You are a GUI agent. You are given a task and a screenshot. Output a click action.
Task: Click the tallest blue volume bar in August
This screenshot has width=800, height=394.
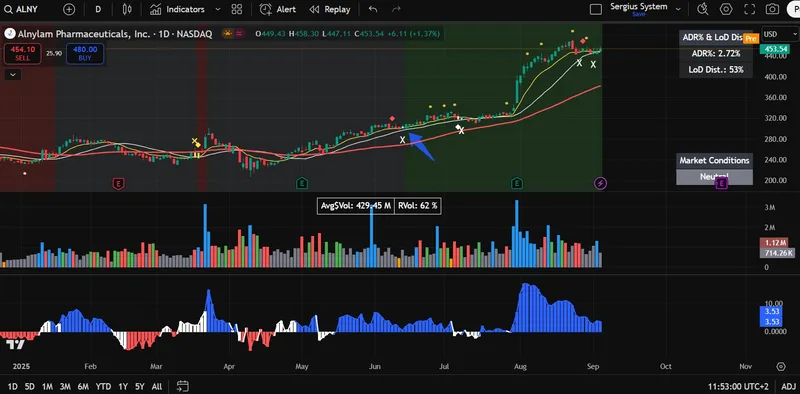(516, 234)
